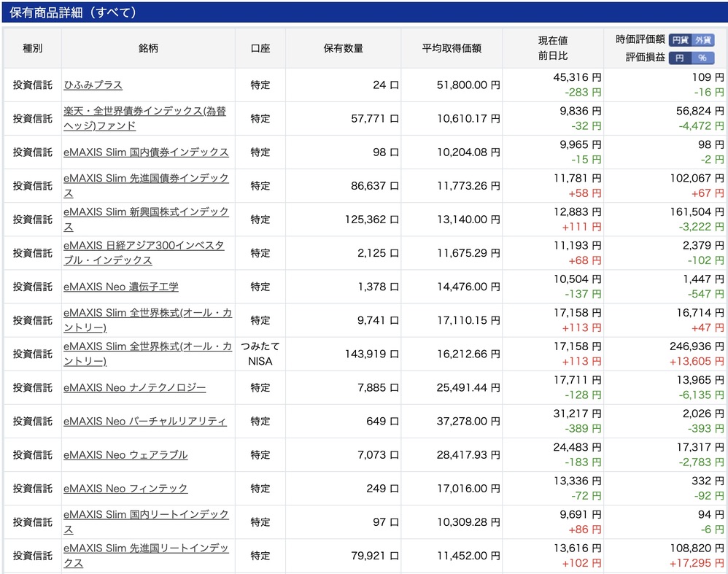
Task: Click valuation amount 161,504 円
Action: 697,212
